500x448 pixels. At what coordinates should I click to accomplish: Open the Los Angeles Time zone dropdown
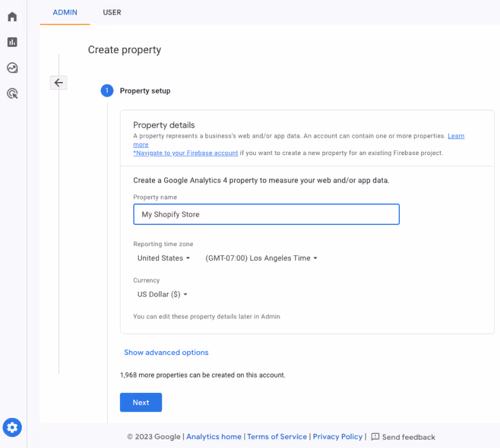tap(261, 258)
